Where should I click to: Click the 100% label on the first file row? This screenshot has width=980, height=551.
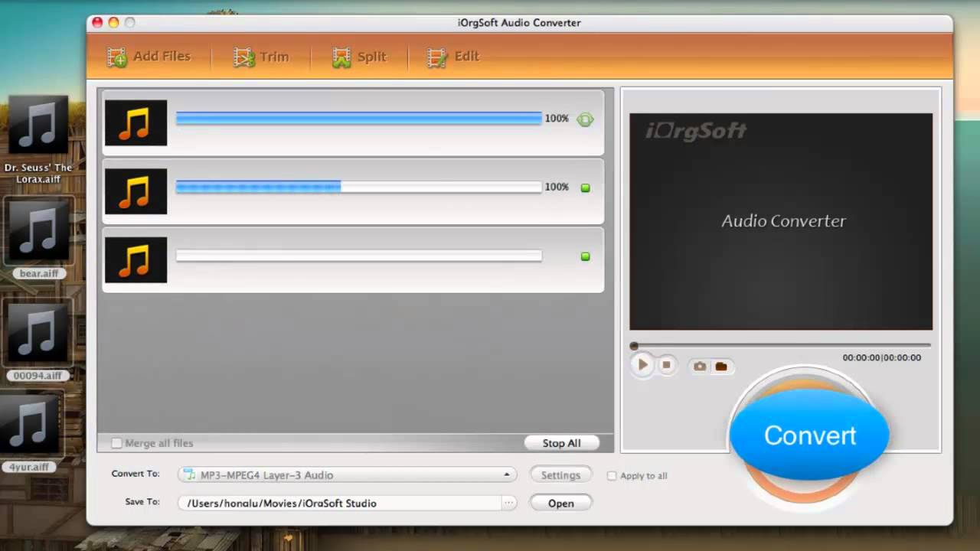[557, 119]
